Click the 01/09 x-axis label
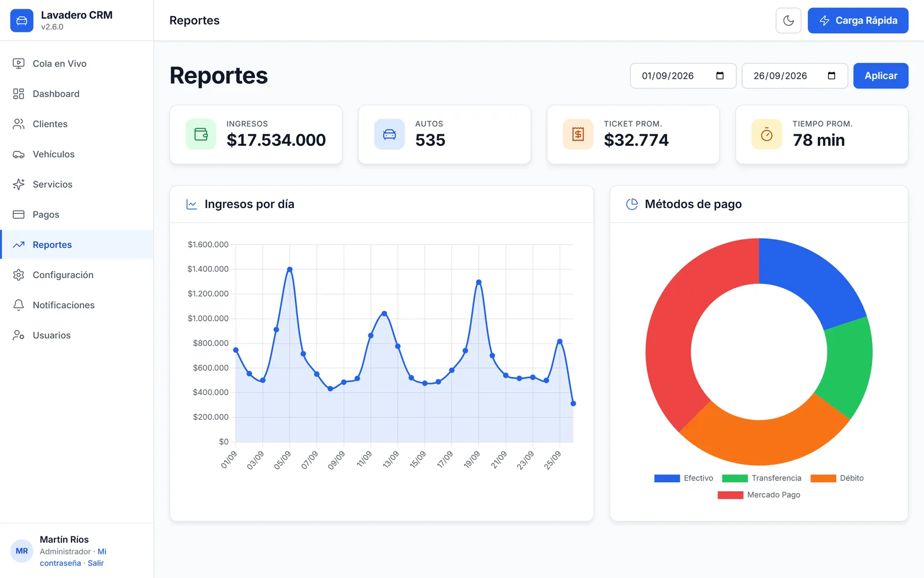Image resolution: width=924 pixels, height=578 pixels. [x=229, y=460]
